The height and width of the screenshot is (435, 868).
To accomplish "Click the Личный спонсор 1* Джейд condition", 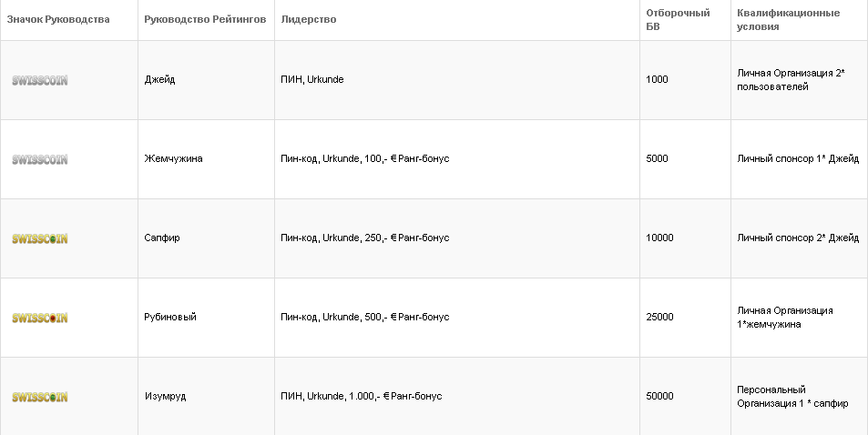I will point(797,159).
